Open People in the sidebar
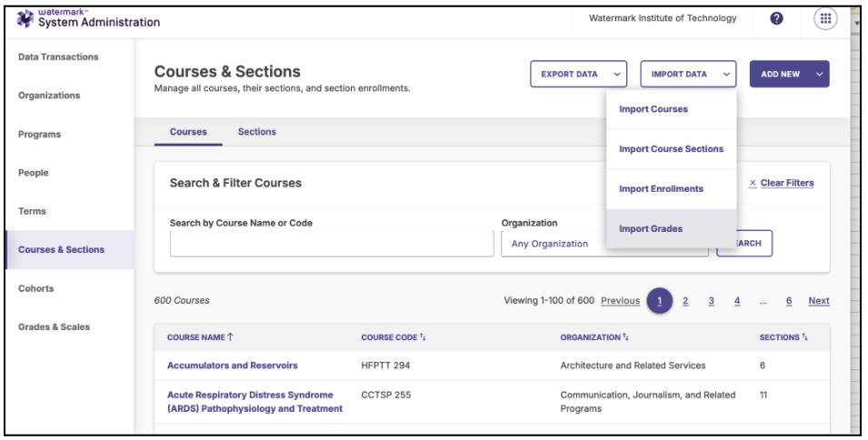The image size is (868, 440). click(34, 173)
